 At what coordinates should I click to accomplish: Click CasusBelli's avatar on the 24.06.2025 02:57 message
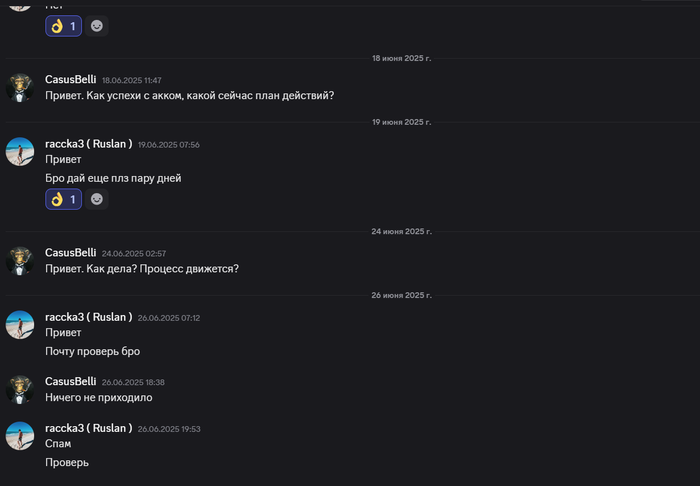[20, 260]
